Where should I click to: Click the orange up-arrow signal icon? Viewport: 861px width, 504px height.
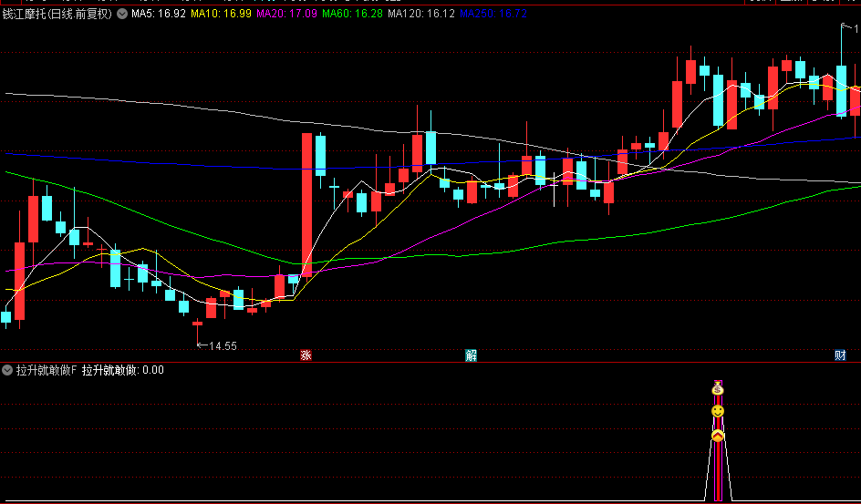tap(718, 436)
